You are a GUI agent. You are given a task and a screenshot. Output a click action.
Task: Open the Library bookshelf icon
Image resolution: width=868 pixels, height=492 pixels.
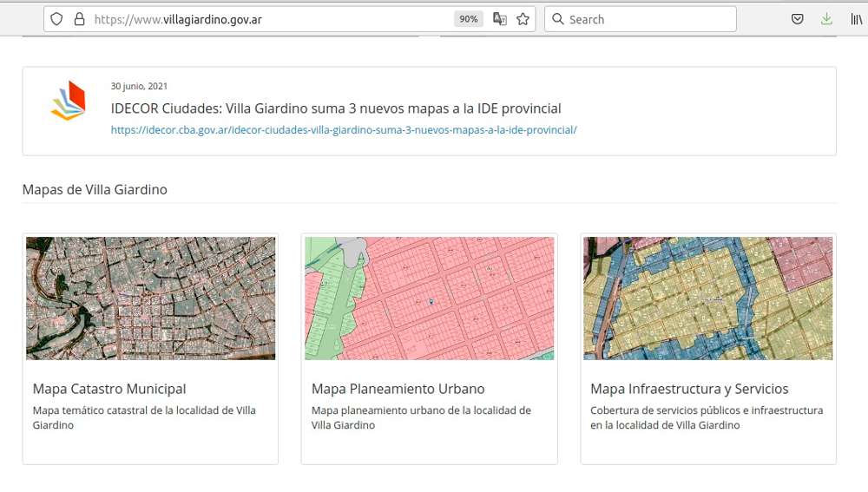pos(856,19)
